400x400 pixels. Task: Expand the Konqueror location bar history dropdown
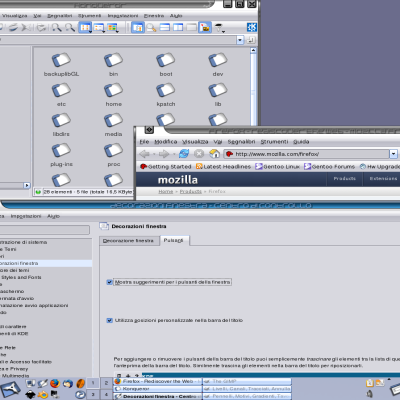tap(240, 40)
